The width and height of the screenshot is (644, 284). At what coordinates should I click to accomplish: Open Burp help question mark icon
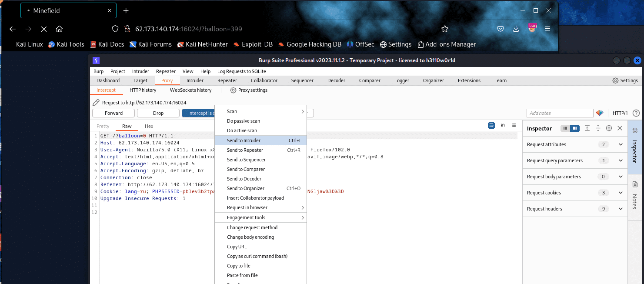click(636, 113)
